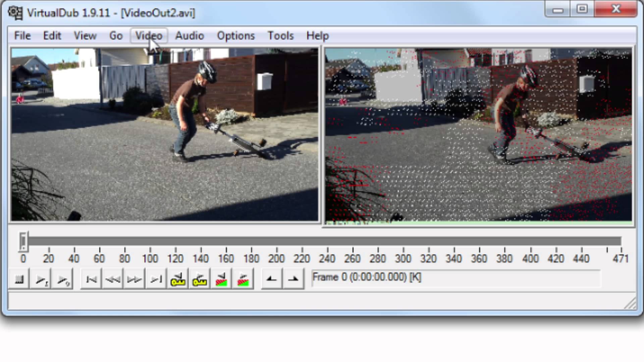The image size is (644, 362).
Task: Close the VirtualDub window
Action: click(616, 9)
